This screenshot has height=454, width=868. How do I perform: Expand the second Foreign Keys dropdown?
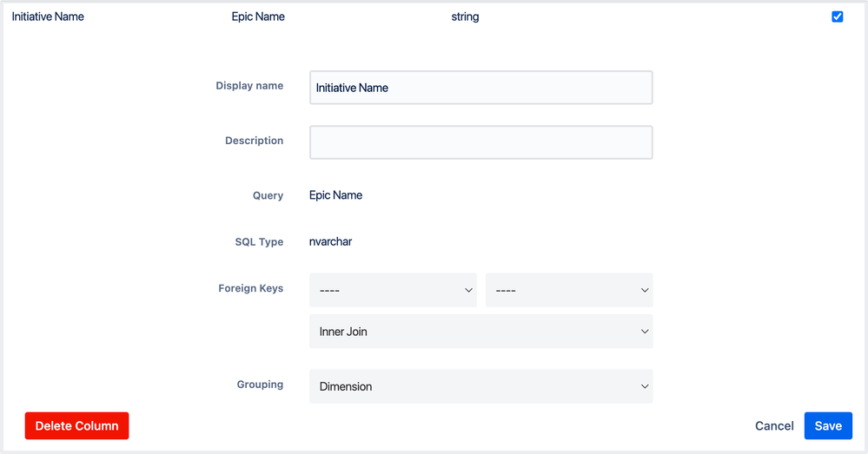tap(569, 290)
